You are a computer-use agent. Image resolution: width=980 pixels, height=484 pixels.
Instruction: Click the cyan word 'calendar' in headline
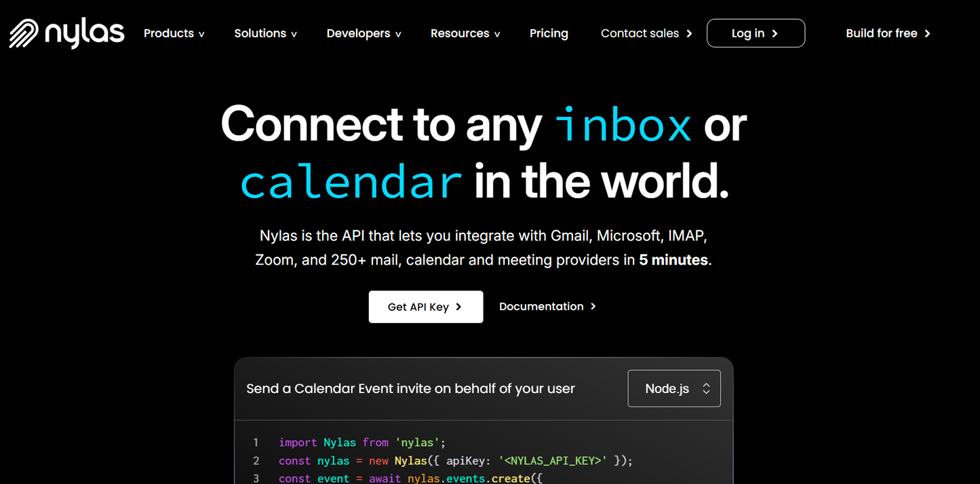pyautogui.click(x=351, y=182)
